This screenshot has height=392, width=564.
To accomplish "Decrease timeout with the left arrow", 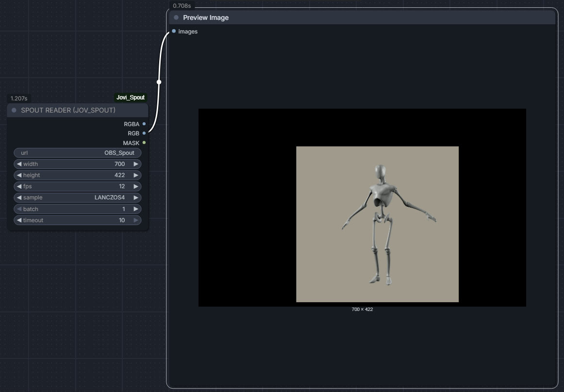I will 19,220.
